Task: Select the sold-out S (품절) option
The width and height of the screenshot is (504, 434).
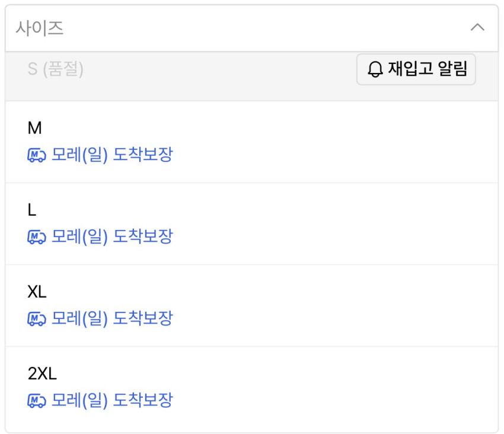Action: point(56,69)
